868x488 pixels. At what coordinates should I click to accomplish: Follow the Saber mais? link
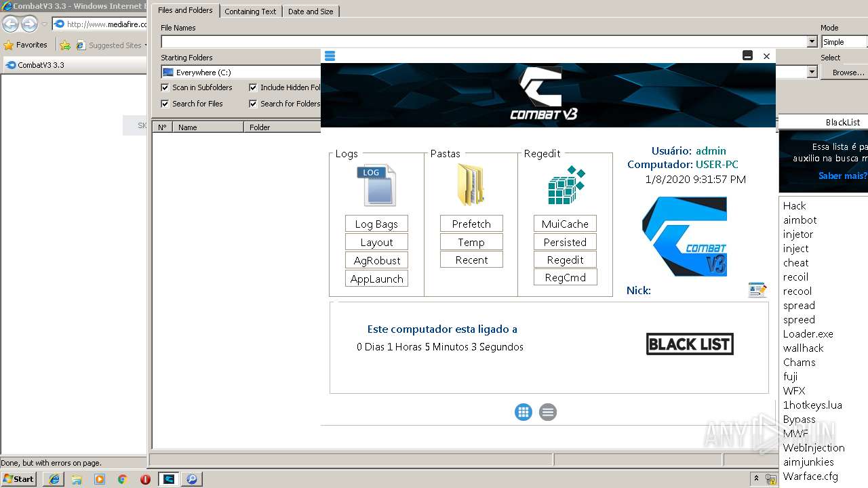tap(842, 176)
